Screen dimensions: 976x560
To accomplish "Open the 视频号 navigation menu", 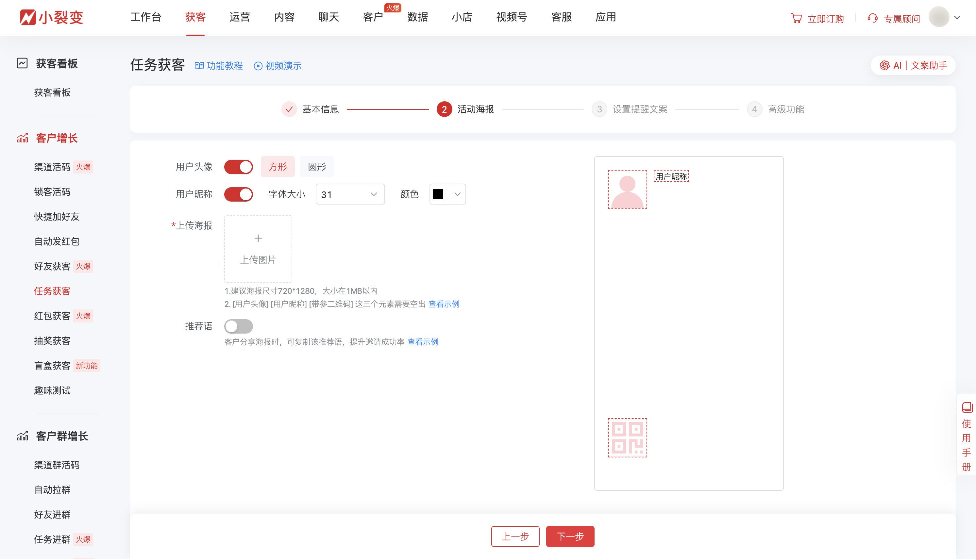I will pos(511,17).
